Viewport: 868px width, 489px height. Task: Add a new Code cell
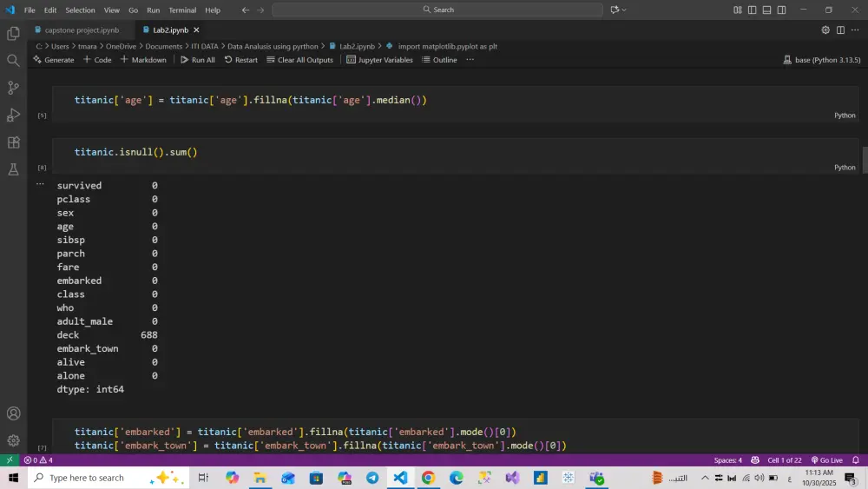(97, 60)
